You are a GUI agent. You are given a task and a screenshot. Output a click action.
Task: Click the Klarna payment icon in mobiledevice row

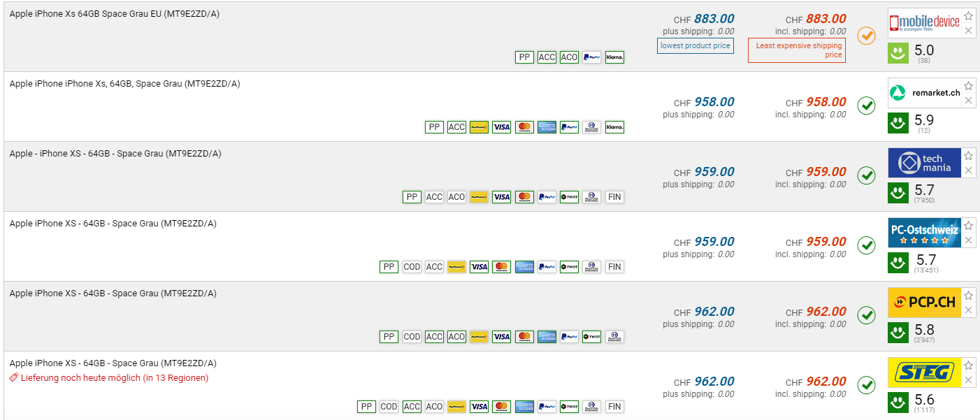[x=614, y=57]
